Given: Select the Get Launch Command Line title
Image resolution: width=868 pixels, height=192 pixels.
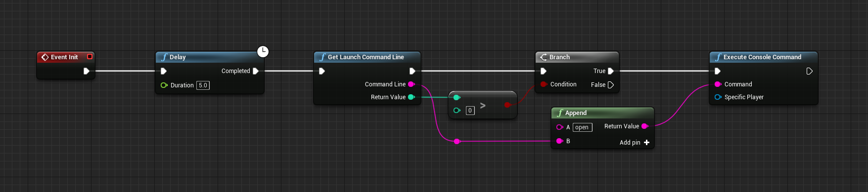Looking at the screenshot, I should (x=366, y=57).
